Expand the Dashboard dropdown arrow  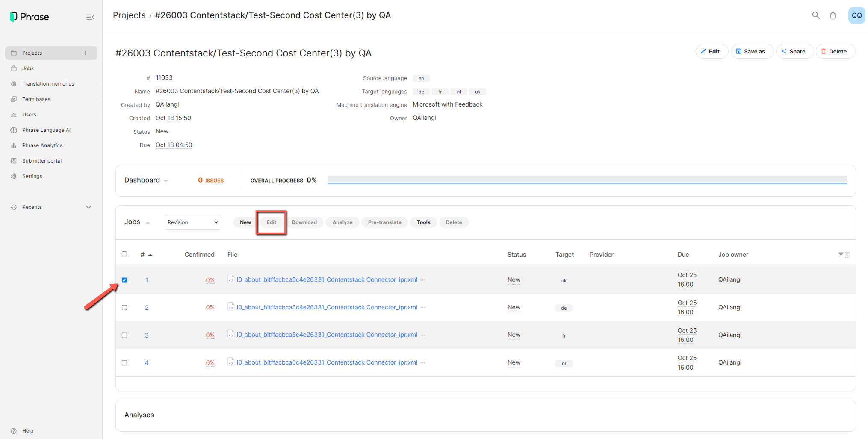click(166, 181)
